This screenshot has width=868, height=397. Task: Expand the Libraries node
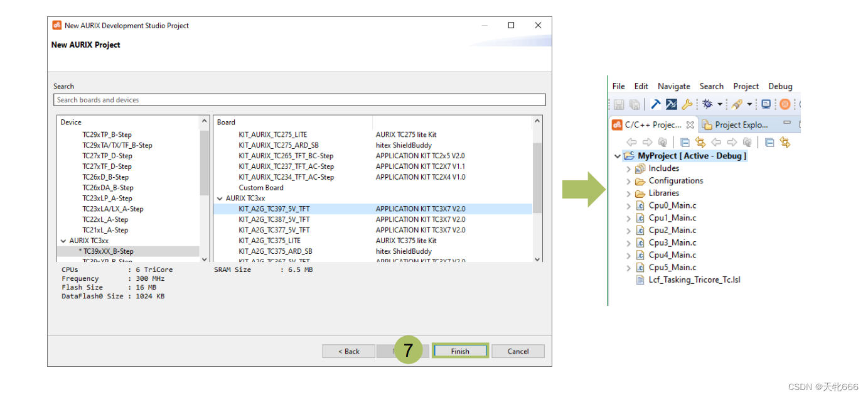click(628, 193)
